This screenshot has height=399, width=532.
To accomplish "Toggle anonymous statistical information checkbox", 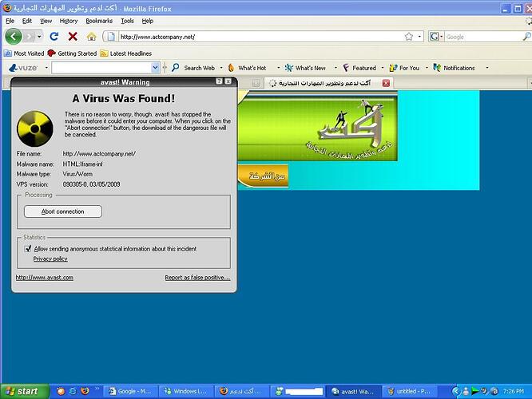I will [x=28, y=249].
